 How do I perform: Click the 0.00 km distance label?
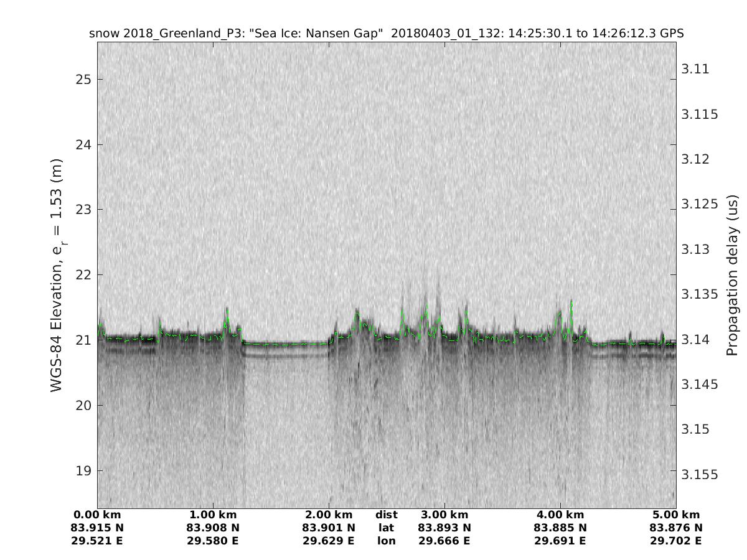click(97, 515)
